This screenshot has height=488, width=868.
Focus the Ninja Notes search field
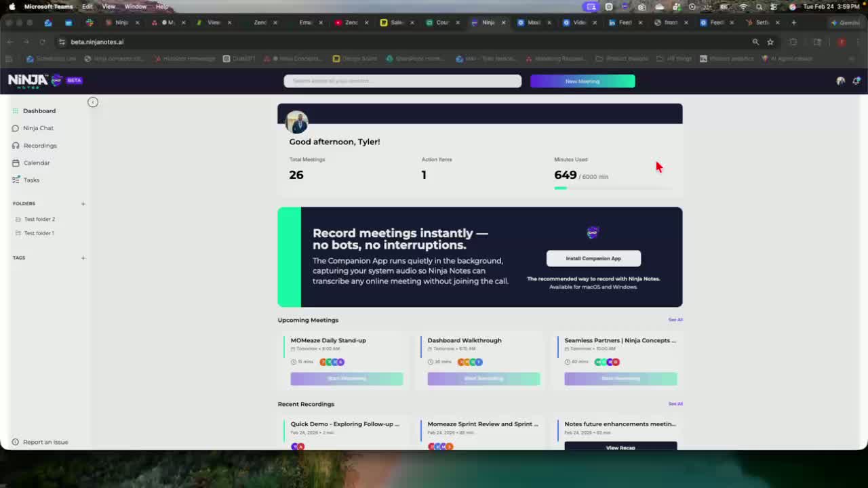click(402, 81)
